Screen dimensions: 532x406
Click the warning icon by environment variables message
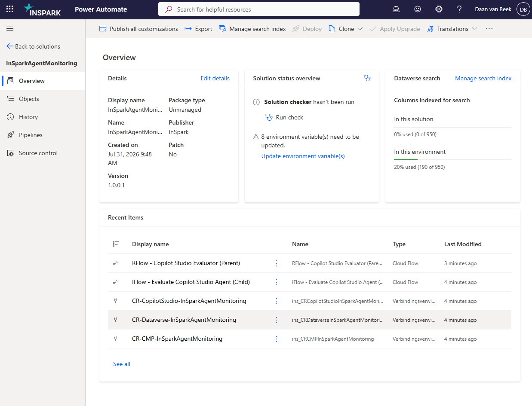[x=256, y=137]
